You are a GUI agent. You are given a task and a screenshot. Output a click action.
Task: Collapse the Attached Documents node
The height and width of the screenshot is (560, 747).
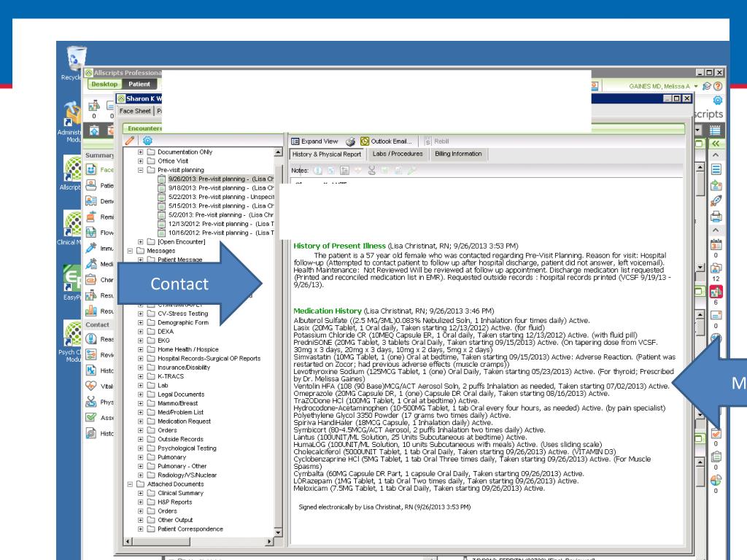pyautogui.click(x=130, y=484)
